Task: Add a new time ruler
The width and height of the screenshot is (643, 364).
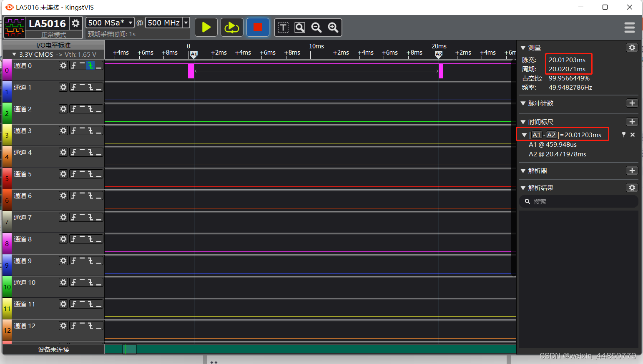Action: pos(632,122)
